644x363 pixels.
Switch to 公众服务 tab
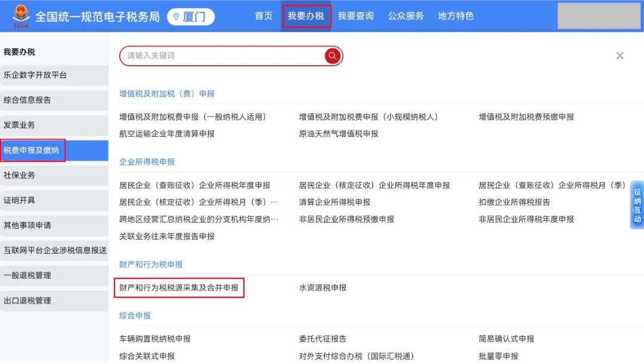pyautogui.click(x=406, y=16)
